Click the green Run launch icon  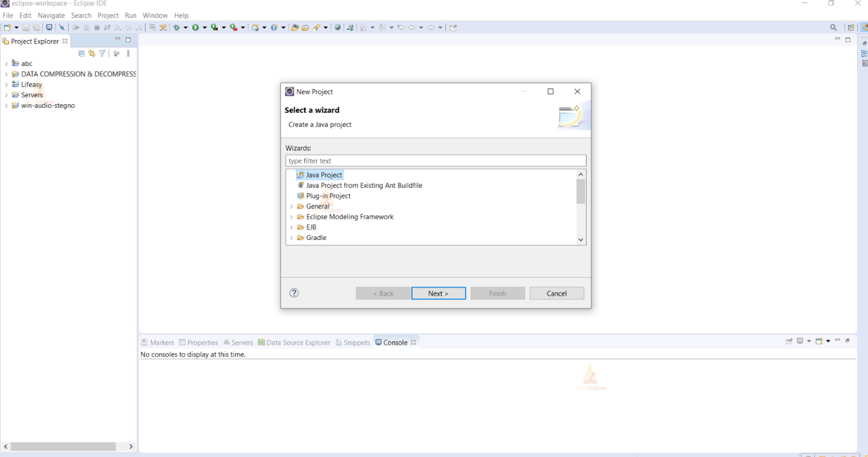(x=196, y=27)
